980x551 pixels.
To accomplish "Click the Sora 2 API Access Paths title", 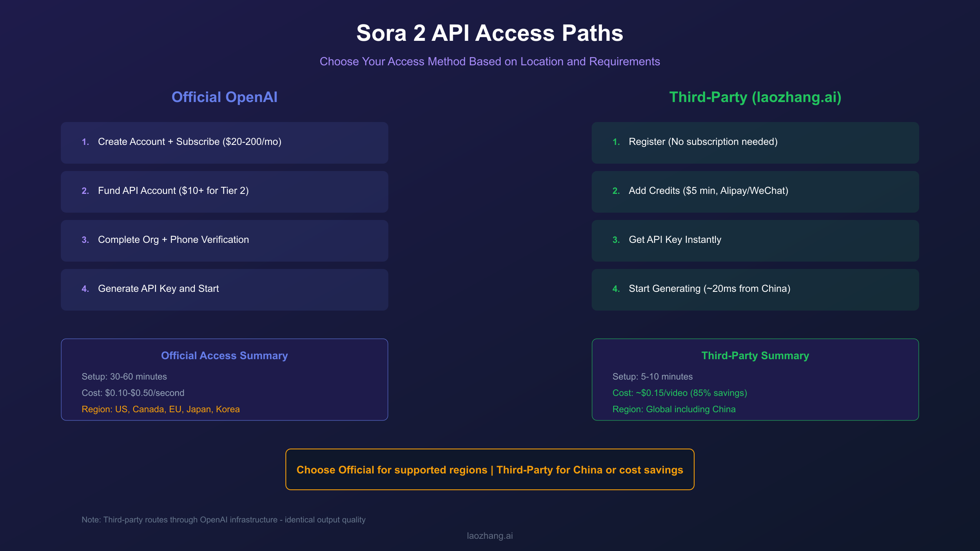I will [x=490, y=33].
